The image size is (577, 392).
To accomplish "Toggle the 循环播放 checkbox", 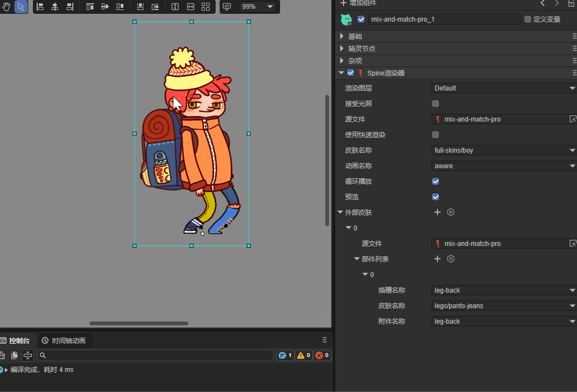I will click(435, 181).
